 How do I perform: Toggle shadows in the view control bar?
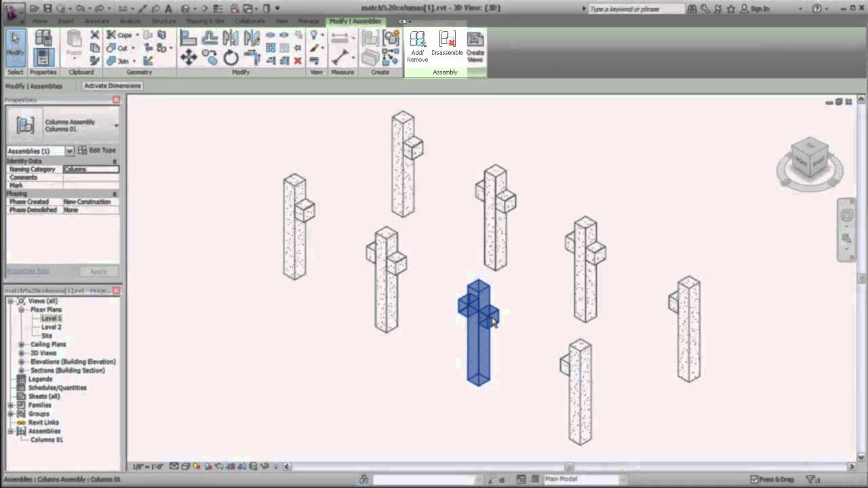(207, 466)
